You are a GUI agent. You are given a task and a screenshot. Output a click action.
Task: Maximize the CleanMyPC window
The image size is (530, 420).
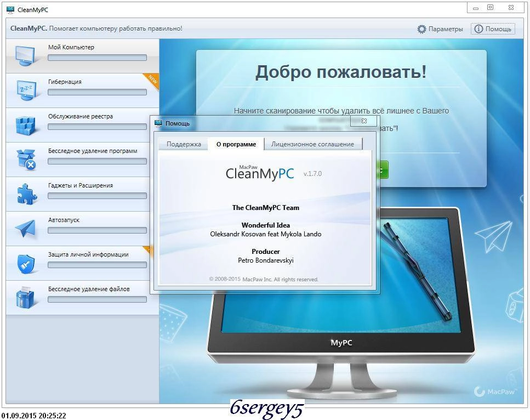[x=490, y=8]
